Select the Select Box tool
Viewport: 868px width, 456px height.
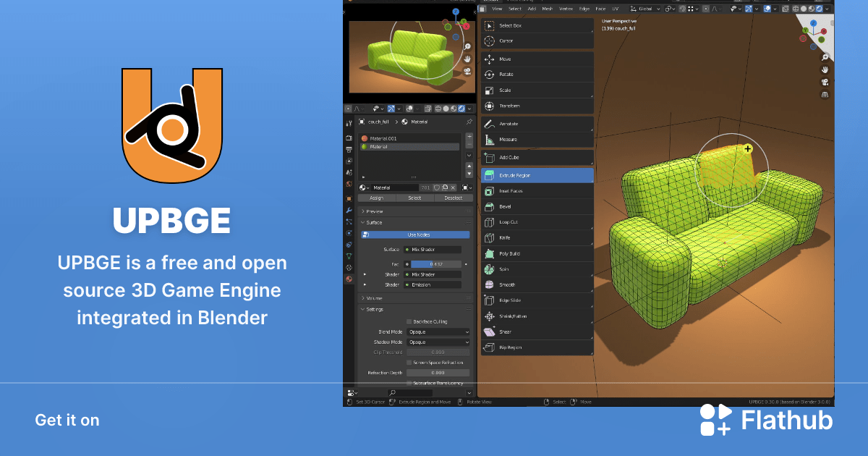point(537,25)
